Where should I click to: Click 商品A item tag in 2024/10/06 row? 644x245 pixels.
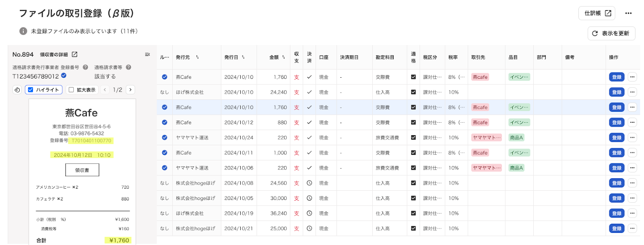[x=516, y=168]
